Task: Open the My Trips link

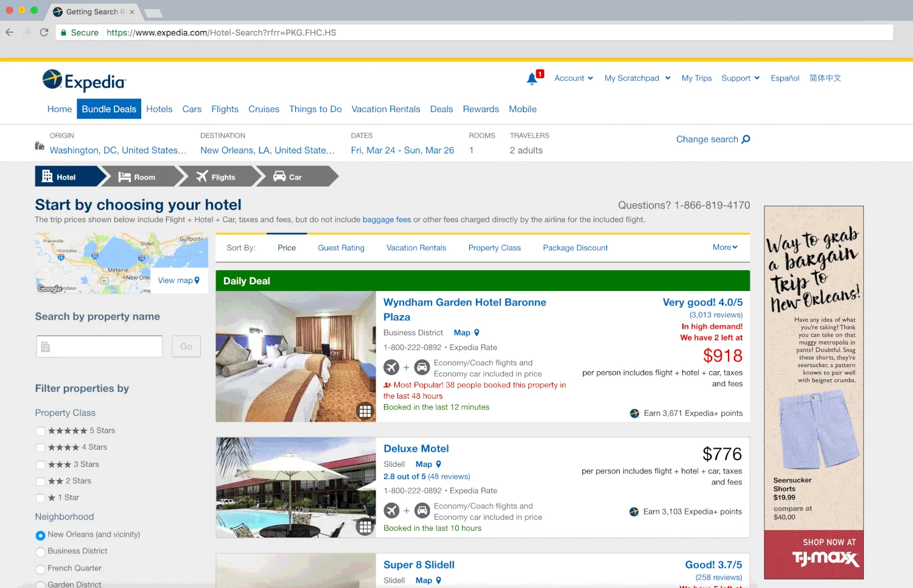Action: 696,78
